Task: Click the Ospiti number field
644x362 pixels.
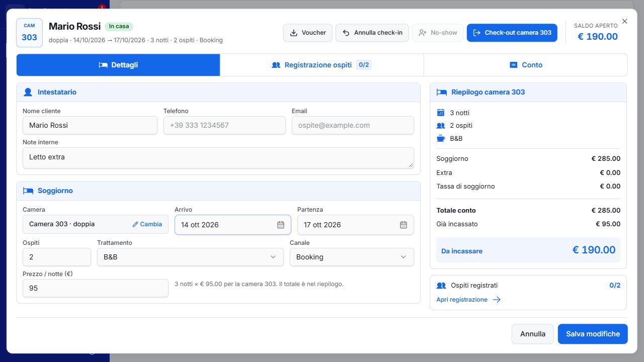Action: [57, 257]
